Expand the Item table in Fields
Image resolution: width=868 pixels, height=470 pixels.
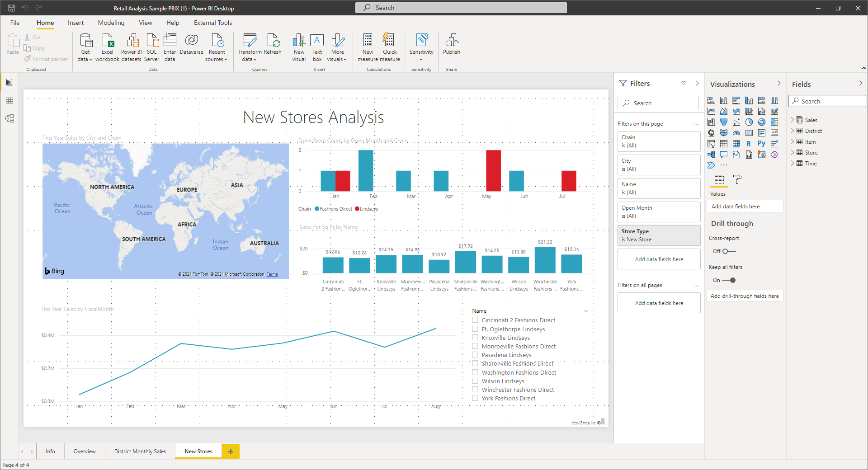(793, 141)
